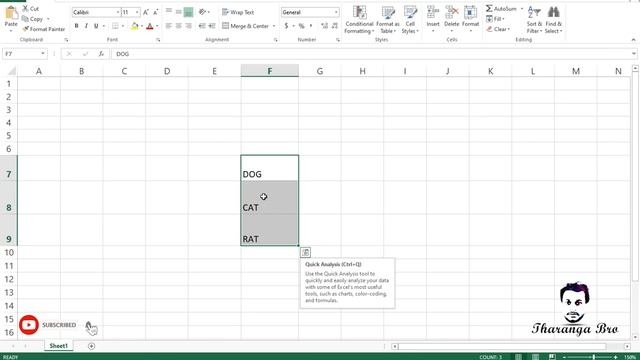The height and width of the screenshot is (360, 640).
Task: Select bottom vertical alignment
Action: click(188, 12)
